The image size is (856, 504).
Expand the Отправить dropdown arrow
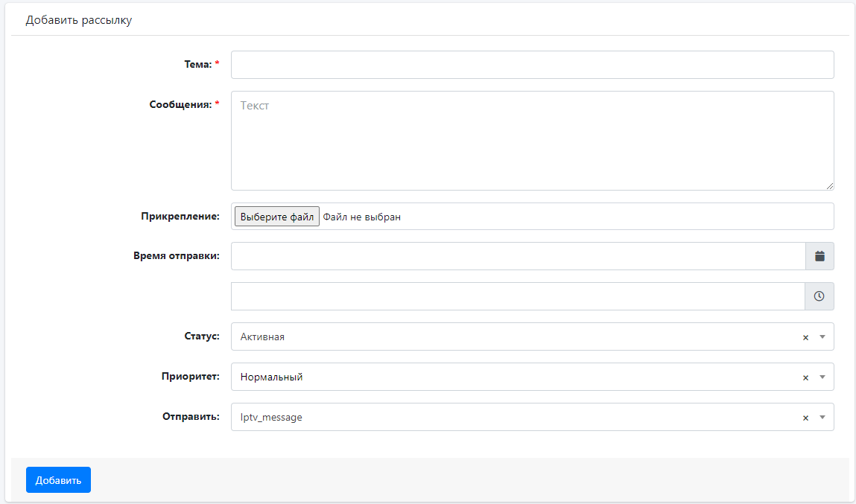coord(822,417)
